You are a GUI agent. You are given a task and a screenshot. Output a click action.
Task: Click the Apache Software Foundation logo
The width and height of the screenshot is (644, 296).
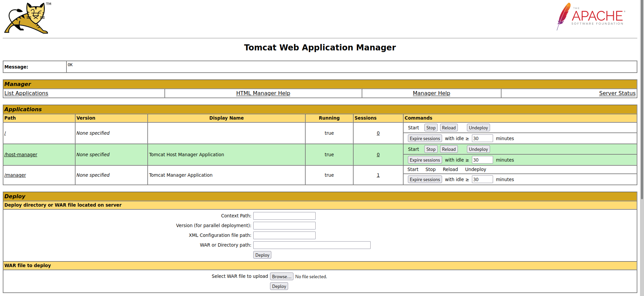pos(591,16)
